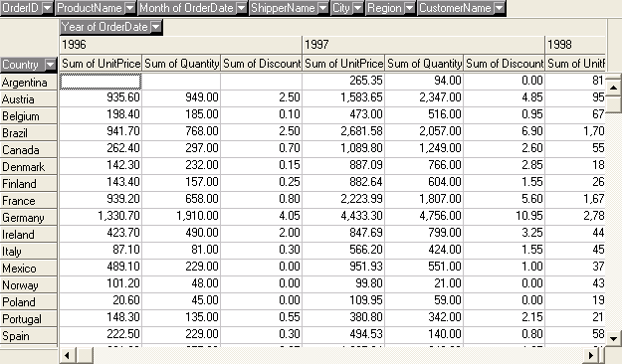Click the horizontal scrollbar right arrow
This screenshot has height=364, width=622.
point(591,355)
